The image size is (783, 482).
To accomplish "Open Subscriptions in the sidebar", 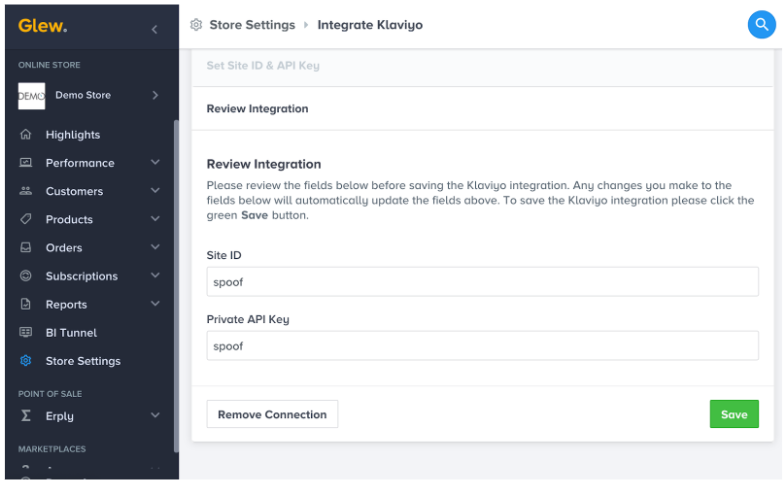I will click(82, 276).
